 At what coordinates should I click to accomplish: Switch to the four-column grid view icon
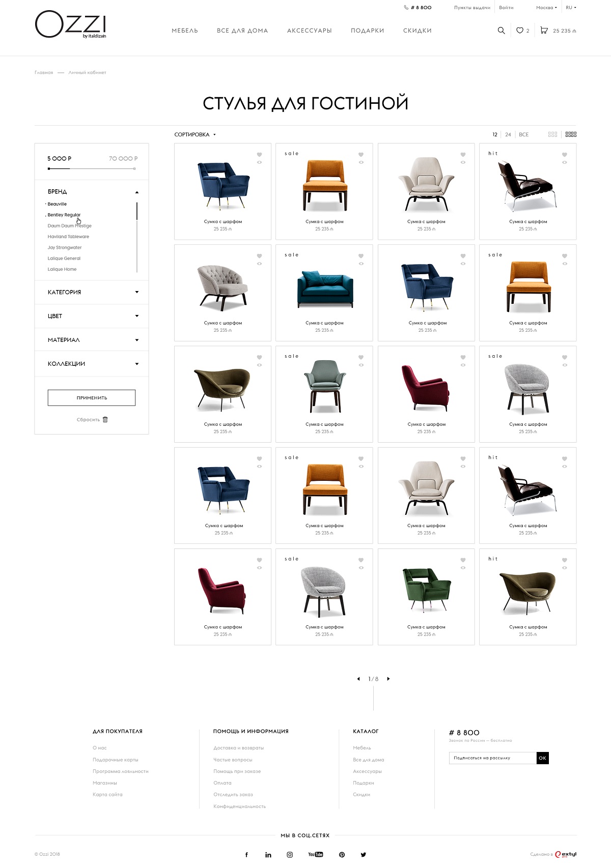pyautogui.click(x=571, y=134)
